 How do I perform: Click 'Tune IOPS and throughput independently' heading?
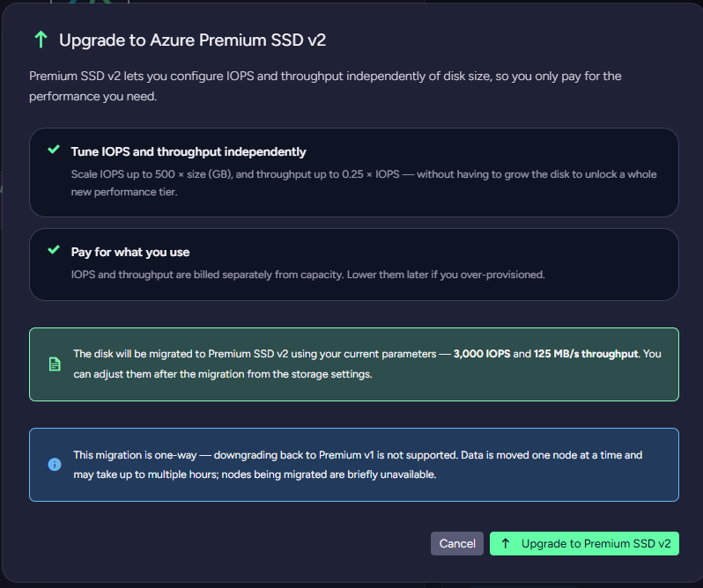(189, 151)
